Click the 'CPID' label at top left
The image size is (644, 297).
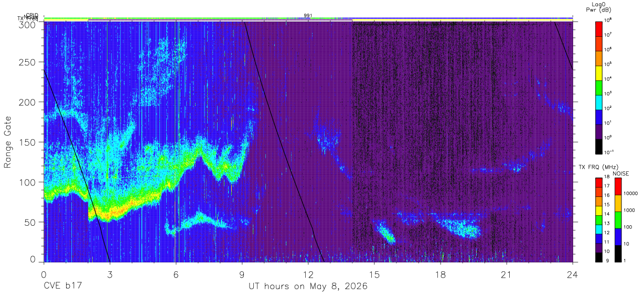[32, 15]
